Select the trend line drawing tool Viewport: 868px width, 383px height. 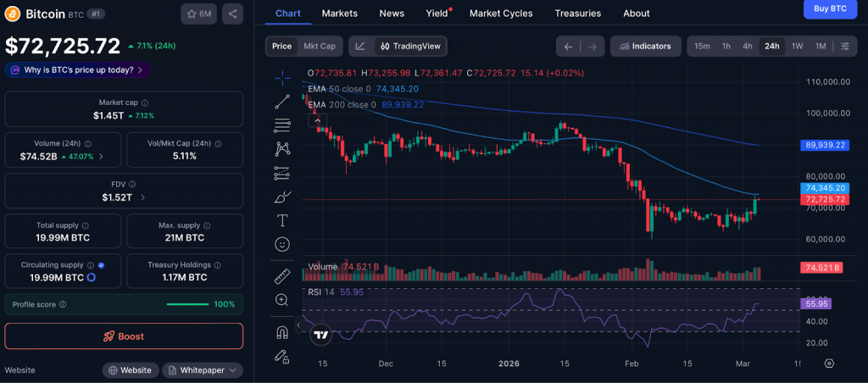coord(282,102)
